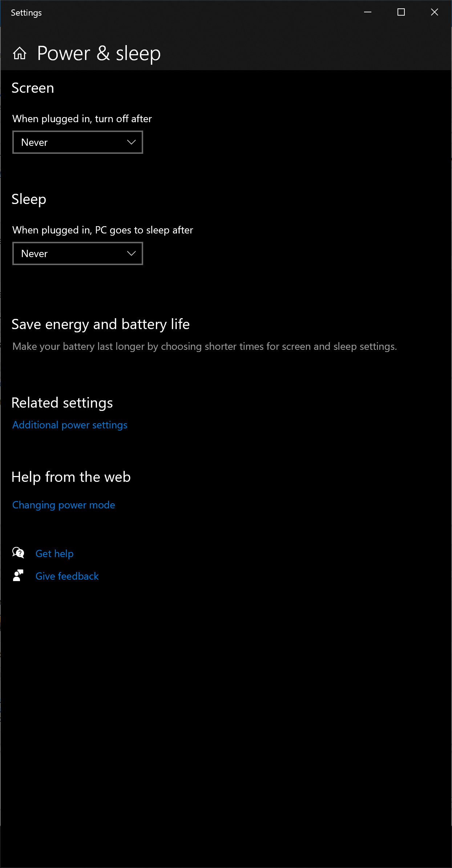
Task: Click the Settings window title text
Action: tap(26, 13)
